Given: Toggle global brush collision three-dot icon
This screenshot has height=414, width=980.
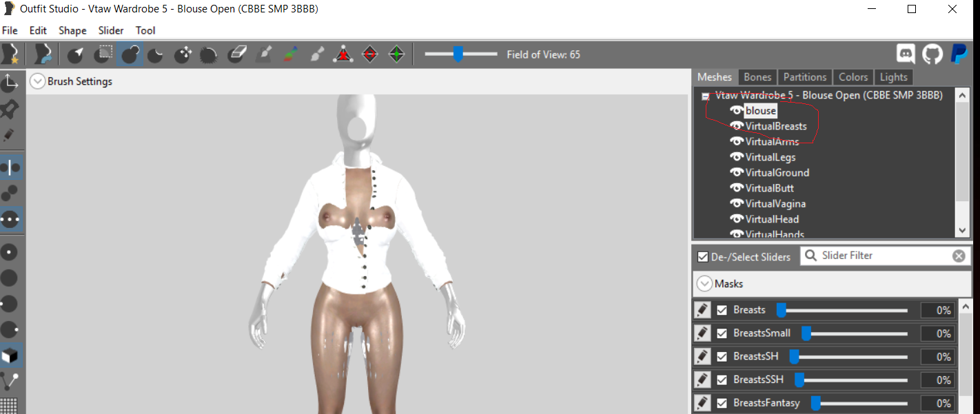Looking at the screenshot, I should [10, 219].
